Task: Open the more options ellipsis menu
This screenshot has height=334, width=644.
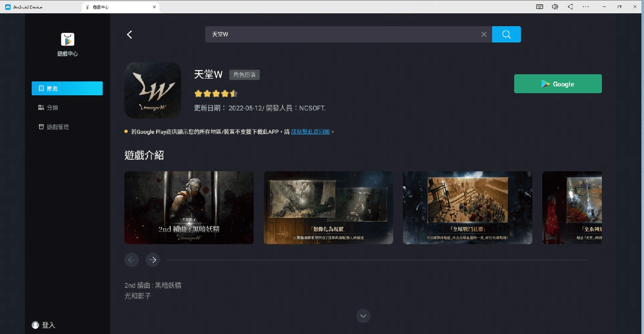Action: [586, 6]
